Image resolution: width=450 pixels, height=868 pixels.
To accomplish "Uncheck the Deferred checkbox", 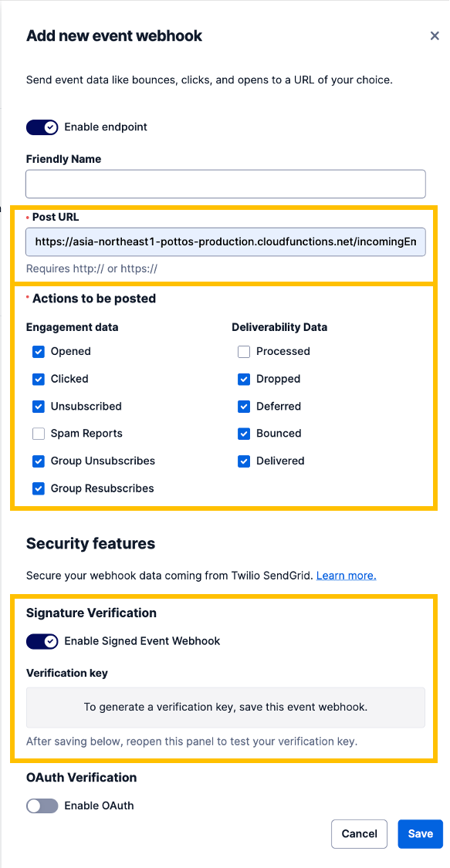I will tap(244, 407).
